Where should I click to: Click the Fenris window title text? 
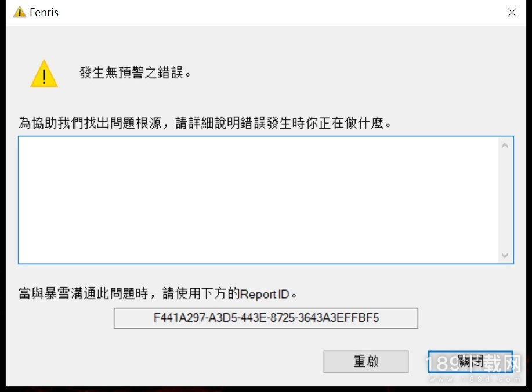pyautogui.click(x=44, y=13)
